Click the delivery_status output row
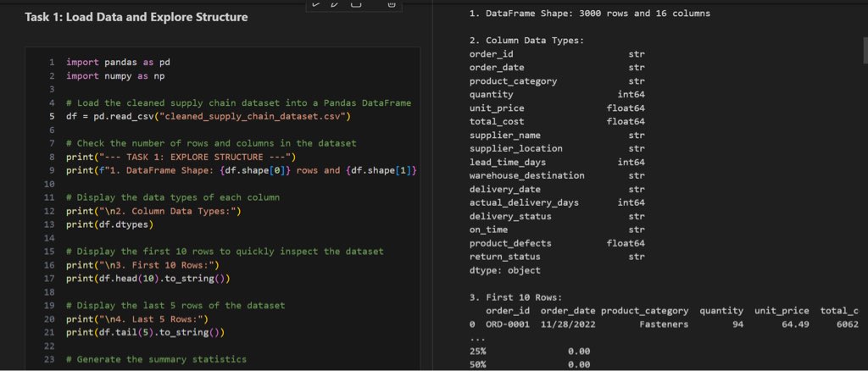The height and width of the screenshot is (371, 868). coord(557,216)
